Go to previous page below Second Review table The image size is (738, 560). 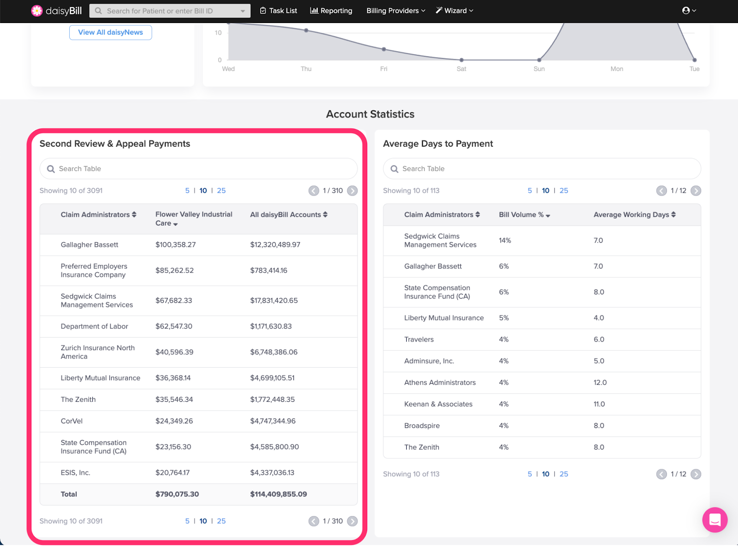(x=314, y=521)
